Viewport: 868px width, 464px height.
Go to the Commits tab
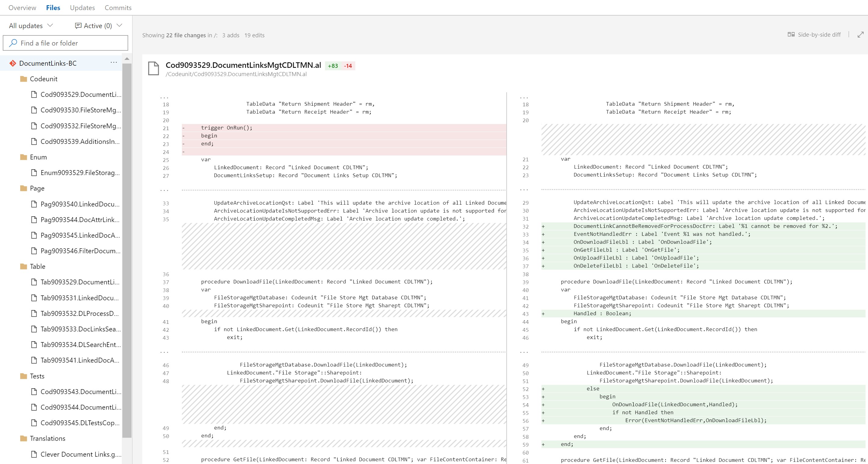pos(118,7)
